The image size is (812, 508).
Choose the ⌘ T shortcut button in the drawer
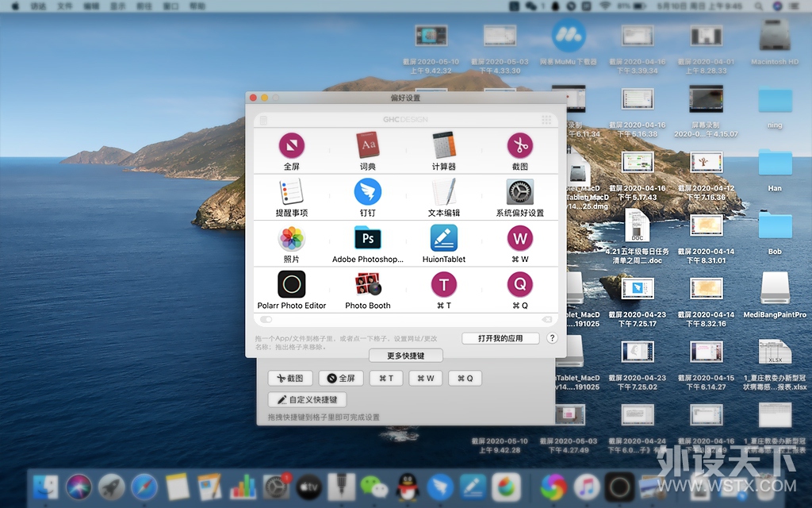click(386, 379)
